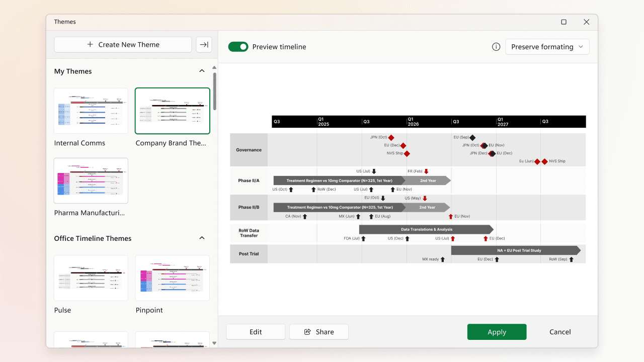This screenshot has width=644, height=362.
Task: Click the themes list scrollbar thumb
Action: 214,91
